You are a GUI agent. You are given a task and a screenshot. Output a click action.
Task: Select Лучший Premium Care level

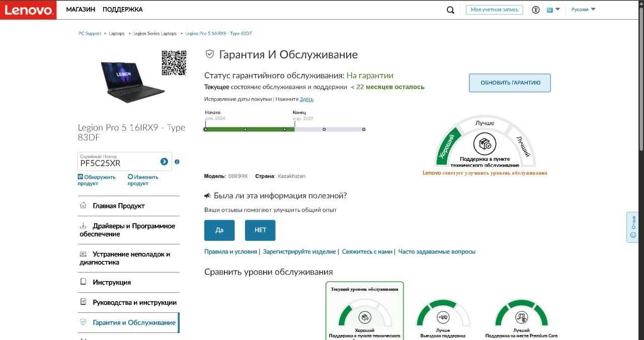coord(521,320)
